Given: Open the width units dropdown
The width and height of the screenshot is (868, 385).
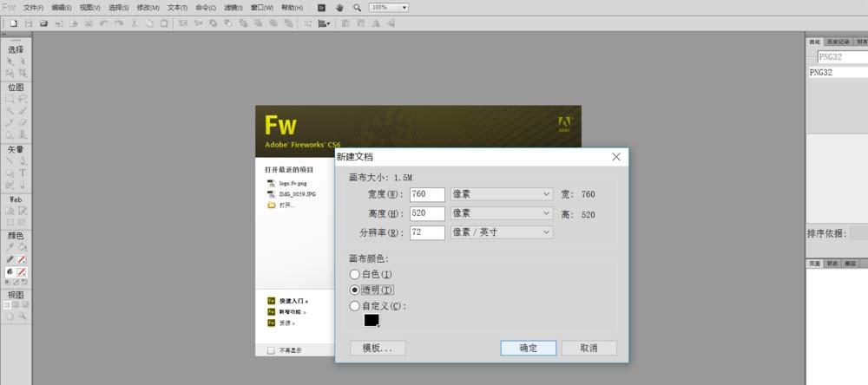Looking at the screenshot, I should (x=502, y=195).
